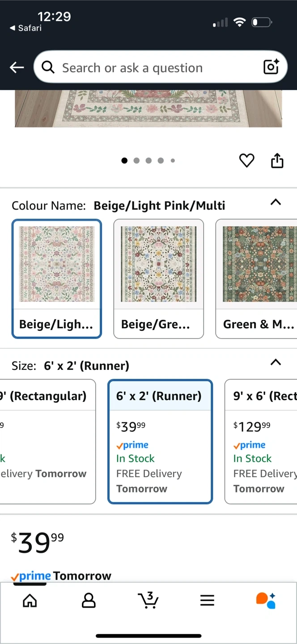The image size is (297, 644).
Task: Add rug to wishlist heart icon
Action: coord(246,161)
